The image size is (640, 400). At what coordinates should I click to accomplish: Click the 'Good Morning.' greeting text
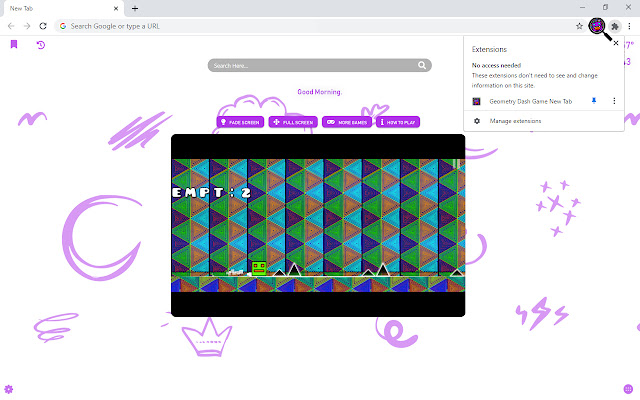tap(319, 92)
